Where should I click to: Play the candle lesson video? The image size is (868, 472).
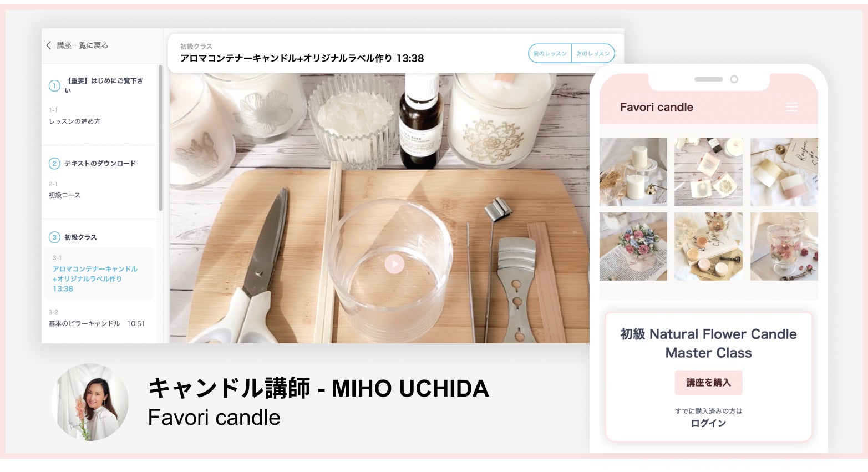pos(394,264)
